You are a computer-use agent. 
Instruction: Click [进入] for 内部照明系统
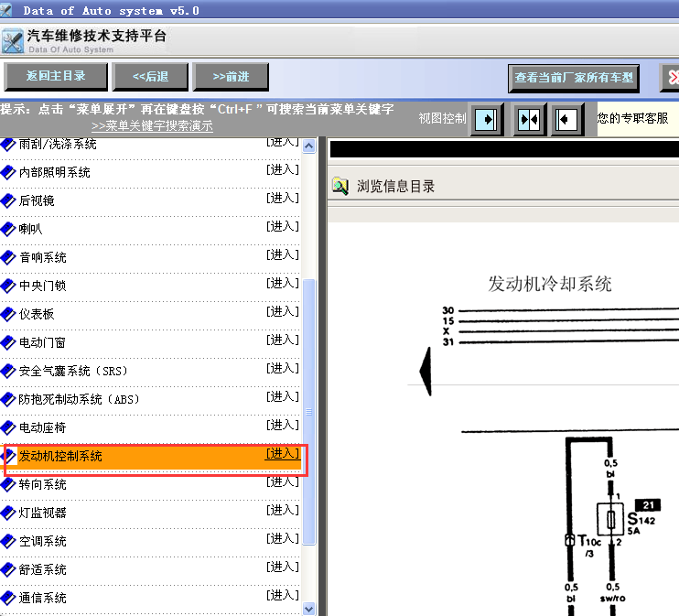point(283,169)
